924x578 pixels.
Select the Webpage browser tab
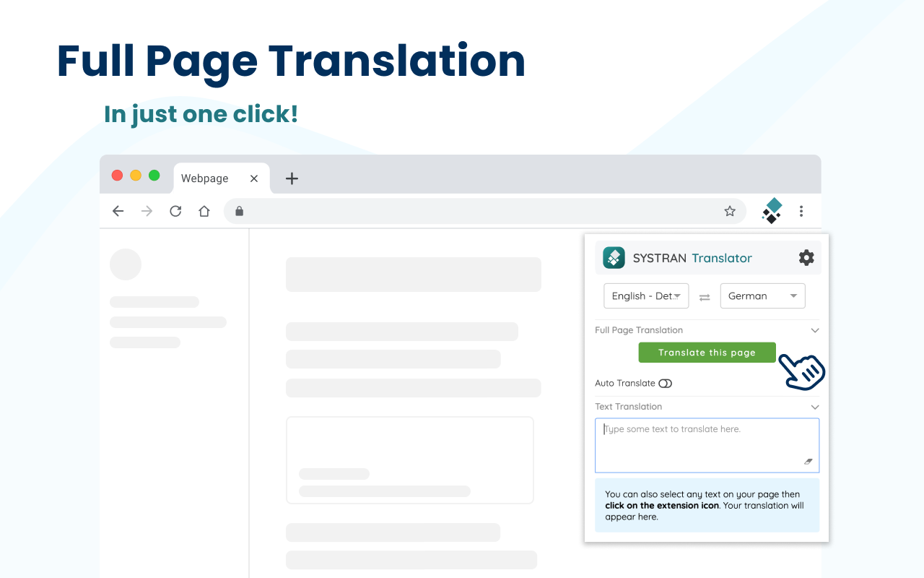(x=205, y=178)
